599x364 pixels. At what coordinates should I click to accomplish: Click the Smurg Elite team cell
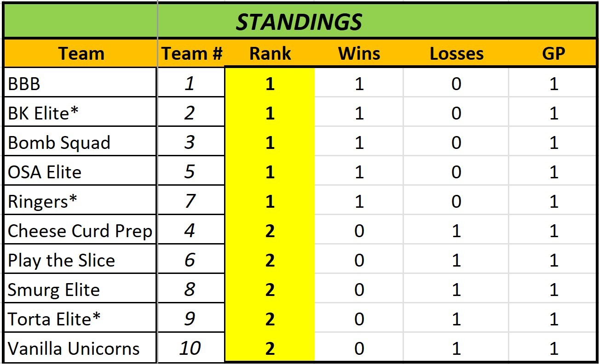(x=80, y=290)
